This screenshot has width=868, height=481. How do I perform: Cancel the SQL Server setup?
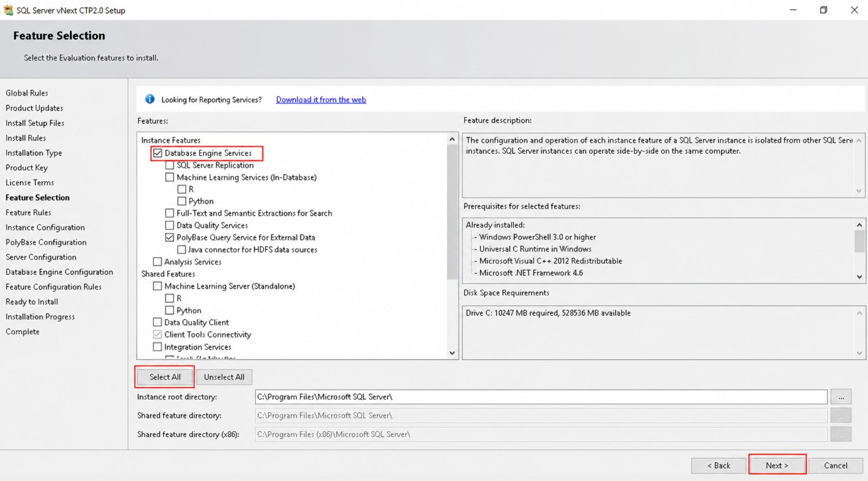click(835, 465)
